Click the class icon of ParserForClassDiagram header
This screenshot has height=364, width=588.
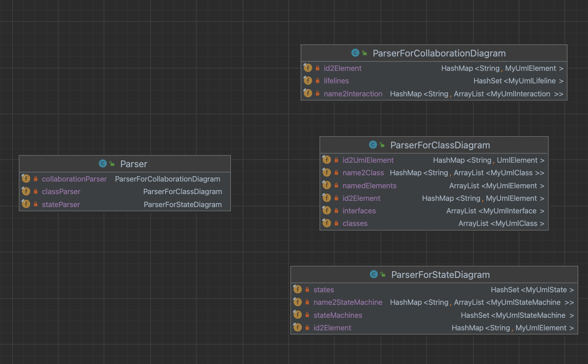(373, 145)
